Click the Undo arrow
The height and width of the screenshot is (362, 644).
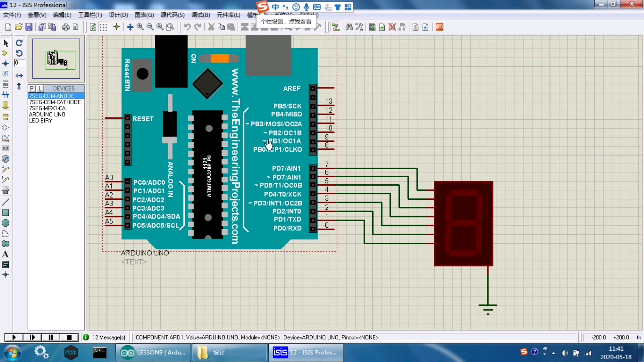(x=187, y=27)
